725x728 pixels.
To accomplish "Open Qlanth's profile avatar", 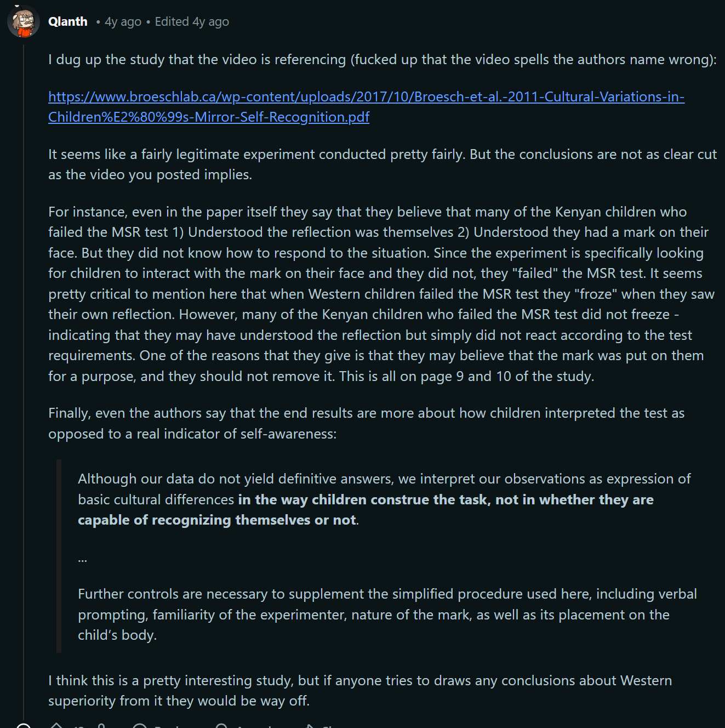I will [23, 22].
